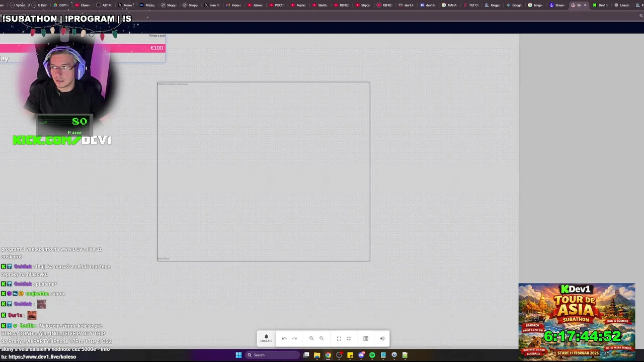The width and height of the screenshot is (644, 362).
Task: Zoom in on the overlay canvas
Action: coord(311,338)
